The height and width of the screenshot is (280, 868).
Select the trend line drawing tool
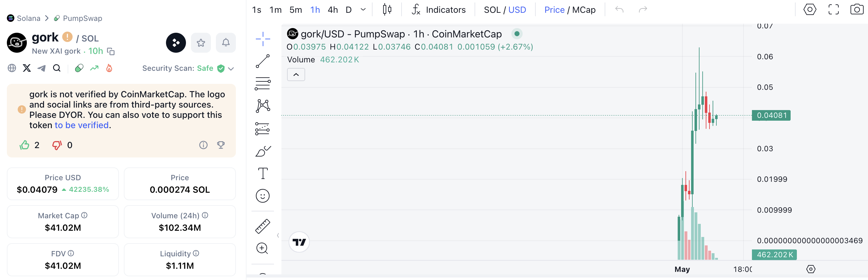coord(263,61)
